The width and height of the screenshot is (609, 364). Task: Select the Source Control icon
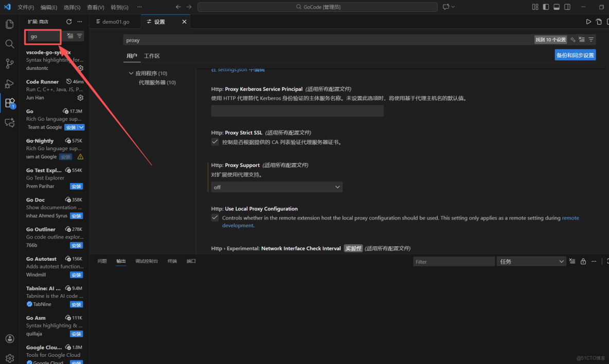[9, 63]
